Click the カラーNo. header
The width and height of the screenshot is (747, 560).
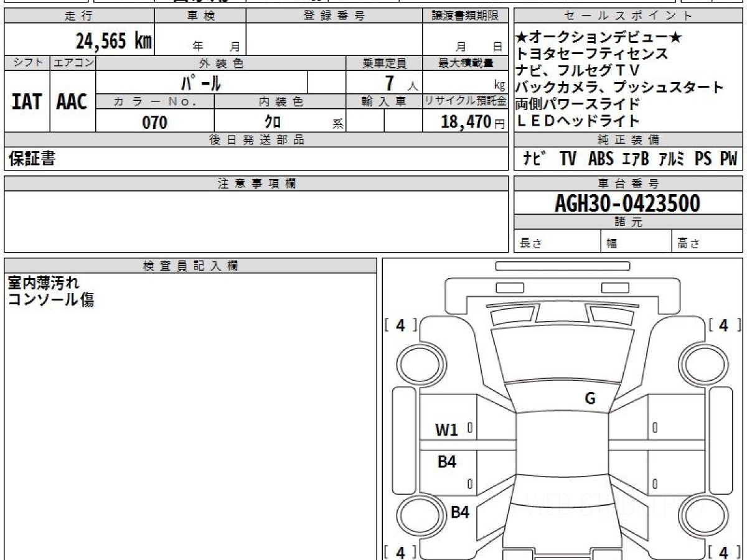point(156,101)
